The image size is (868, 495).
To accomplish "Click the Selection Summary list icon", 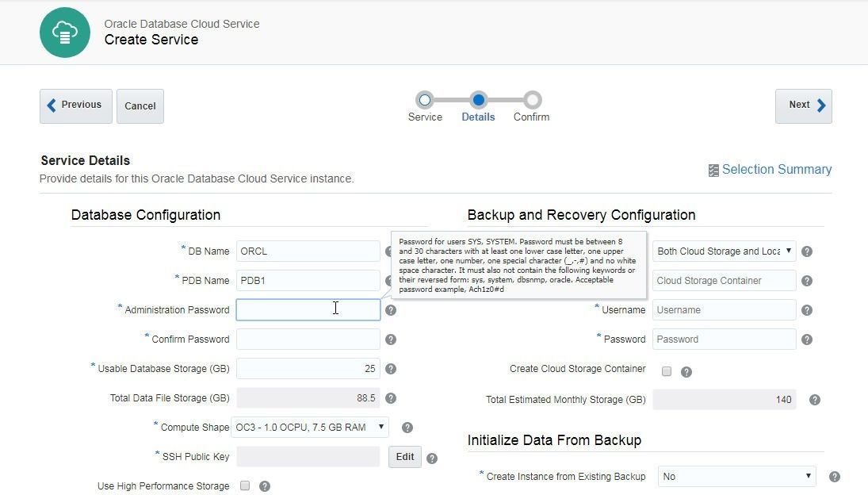I will pos(713,171).
